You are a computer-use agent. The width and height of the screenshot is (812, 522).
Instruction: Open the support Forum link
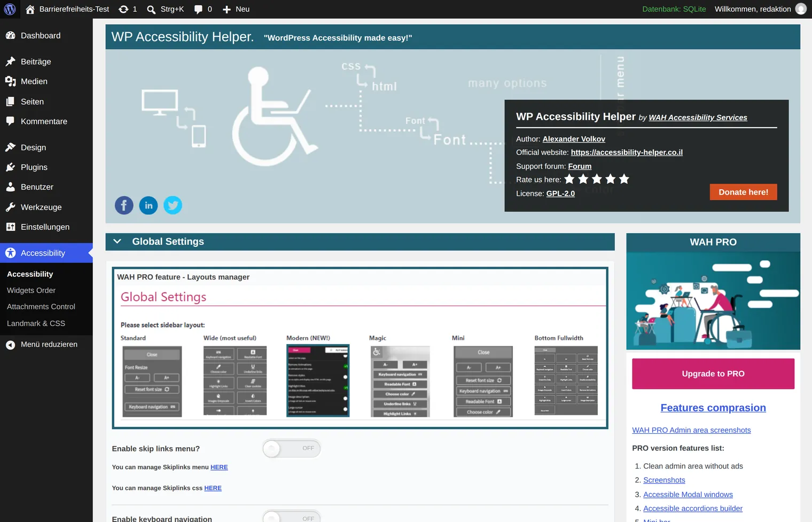580,166
